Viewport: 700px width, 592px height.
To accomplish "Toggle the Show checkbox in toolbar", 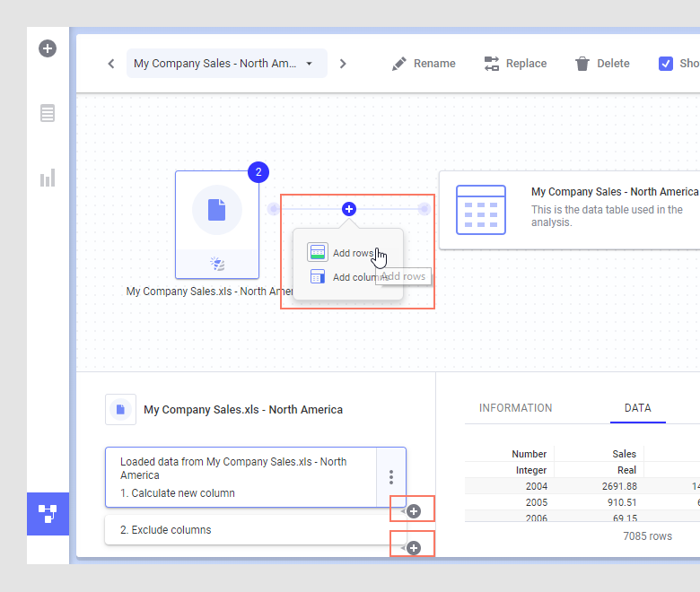I will (x=666, y=64).
